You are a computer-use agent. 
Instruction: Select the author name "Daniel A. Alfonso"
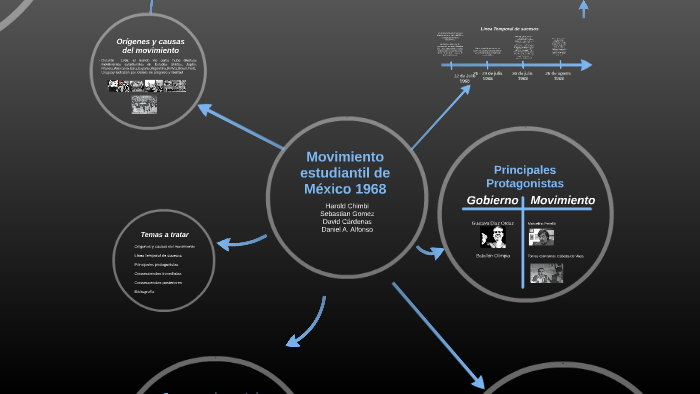pyautogui.click(x=347, y=229)
